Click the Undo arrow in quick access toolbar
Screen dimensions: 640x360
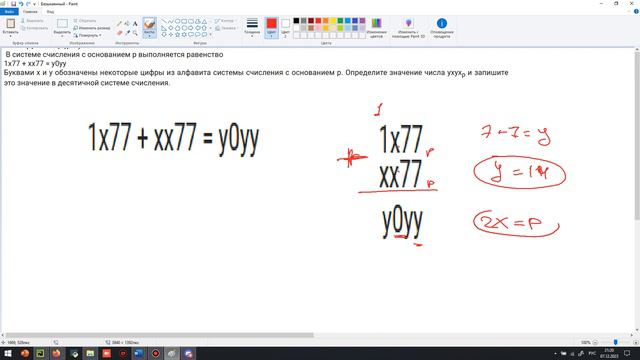21,4
